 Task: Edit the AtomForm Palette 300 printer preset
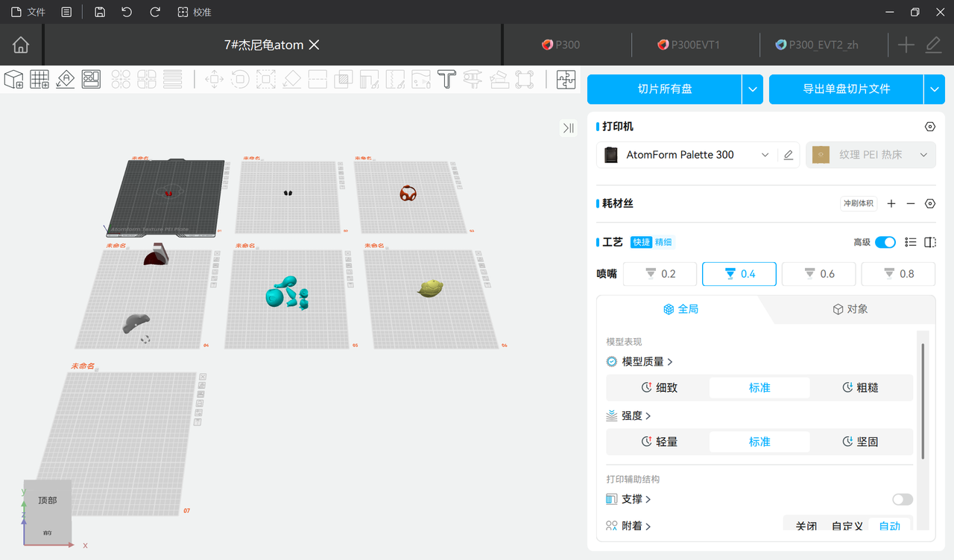coord(789,155)
